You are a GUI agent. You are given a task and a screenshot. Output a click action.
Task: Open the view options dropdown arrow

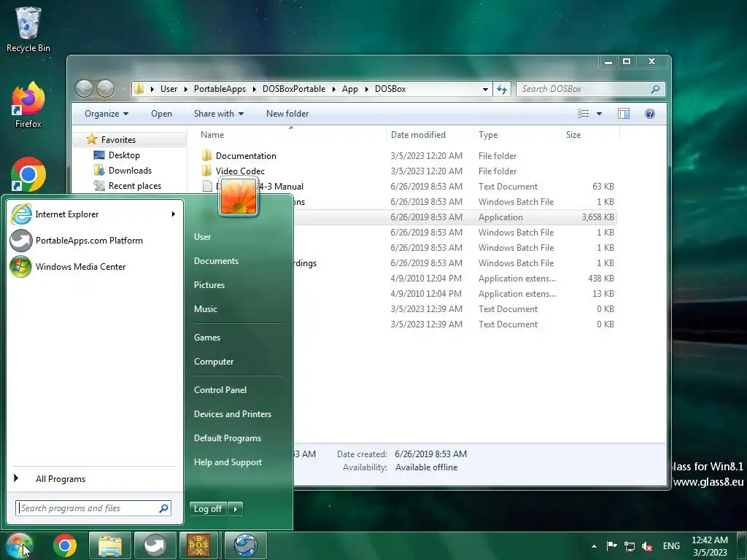(600, 113)
